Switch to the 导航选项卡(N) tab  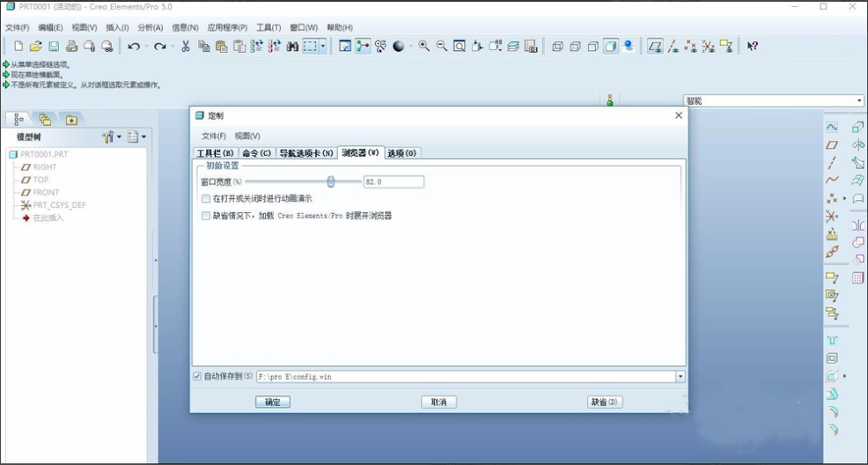[x=306, y=153]
